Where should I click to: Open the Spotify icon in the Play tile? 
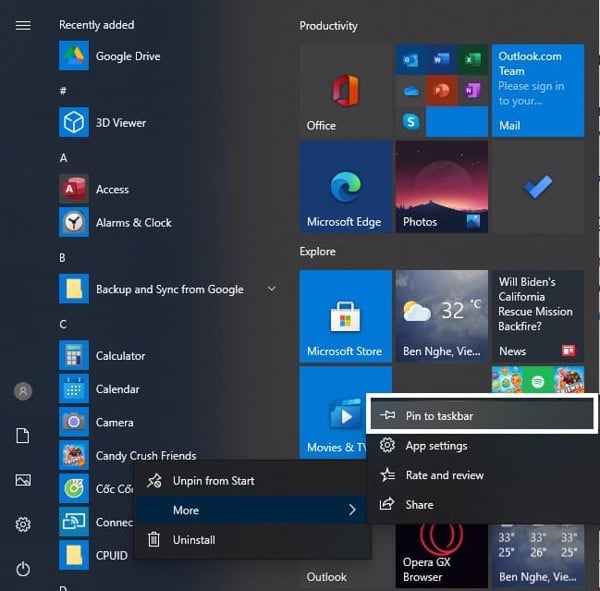coord(538,381)
